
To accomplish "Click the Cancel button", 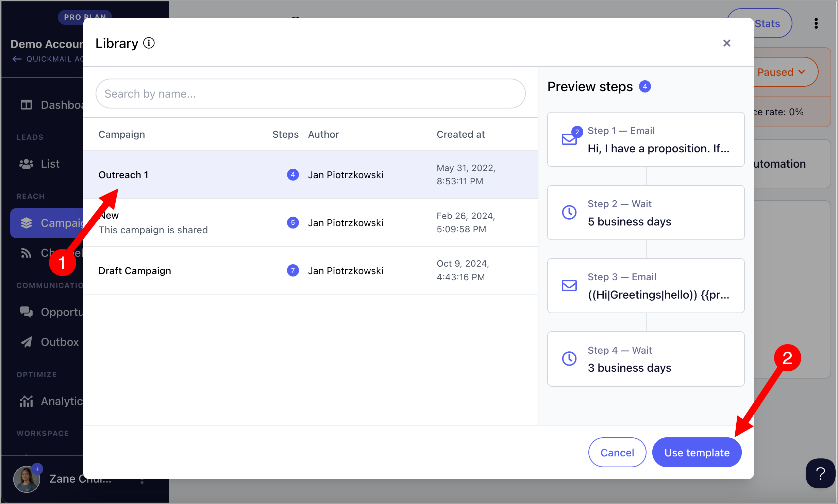I will (617, 453).
